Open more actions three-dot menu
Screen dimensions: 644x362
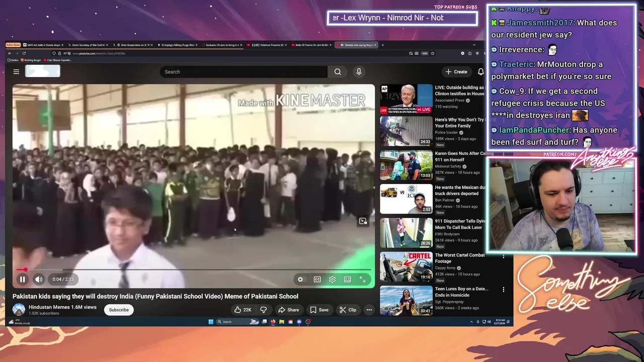click(x=369, y=310)
